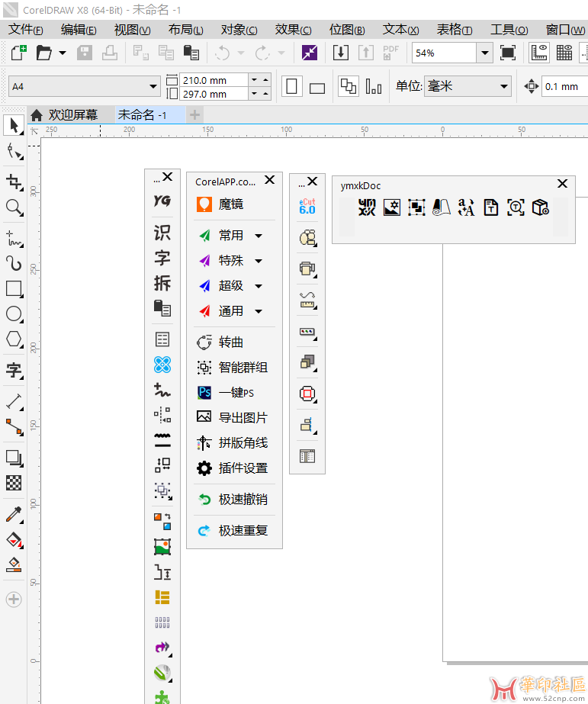Click 导出图片 export image
The height and width of the screenshot is (704, 588).
click(x=232, y=418)
